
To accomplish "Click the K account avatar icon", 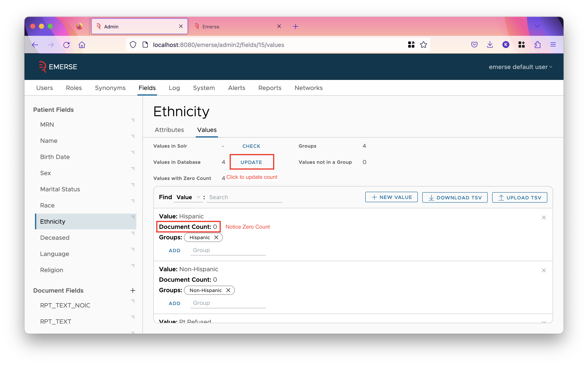I will (506, 45).
